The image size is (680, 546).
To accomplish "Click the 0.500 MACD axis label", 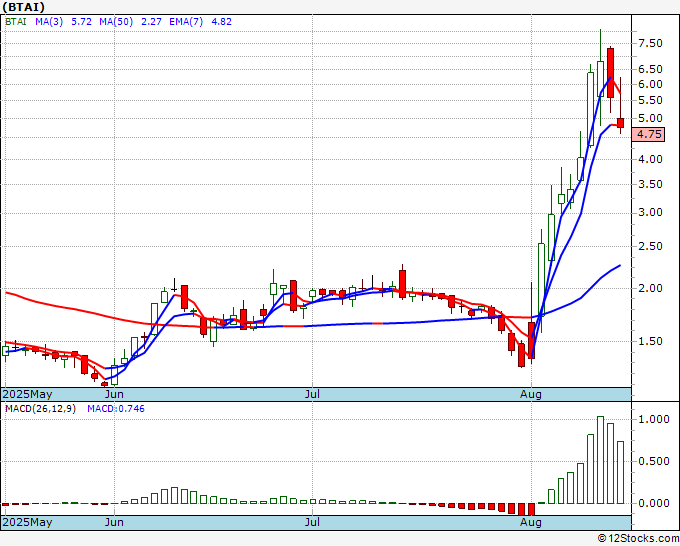I will [x=654, y=461].
